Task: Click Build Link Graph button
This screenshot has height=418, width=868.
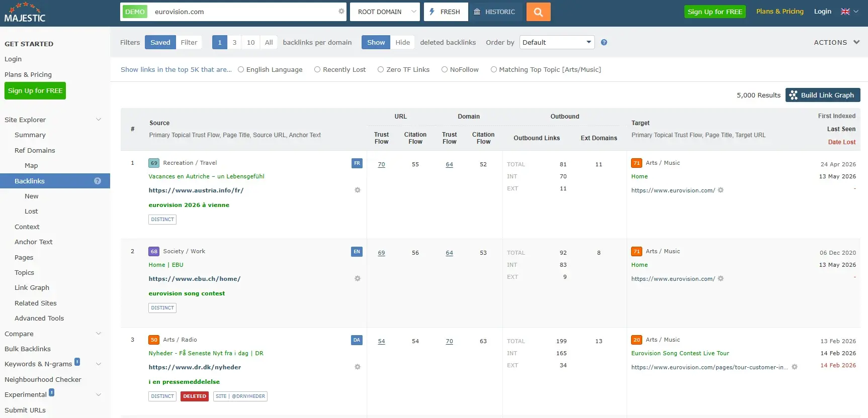Action: (x=823, y=95)
